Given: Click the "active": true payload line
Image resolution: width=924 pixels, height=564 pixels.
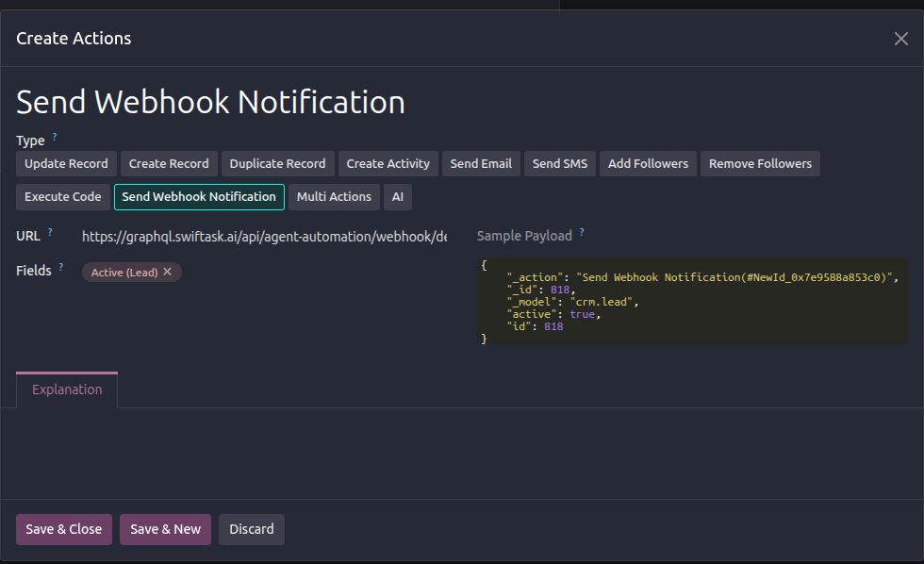Looking at the screenshot, I should tap(553, 314).
